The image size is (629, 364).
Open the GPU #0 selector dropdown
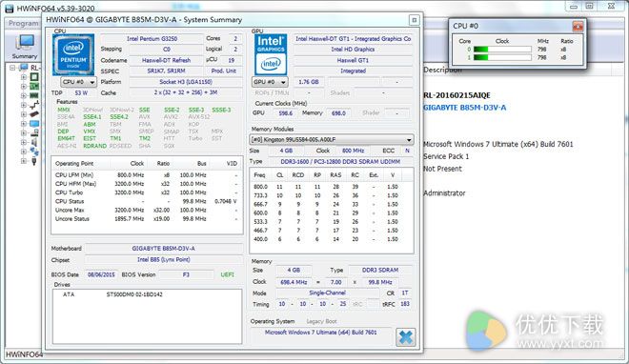pyautogui.click(x=270, y=82)
